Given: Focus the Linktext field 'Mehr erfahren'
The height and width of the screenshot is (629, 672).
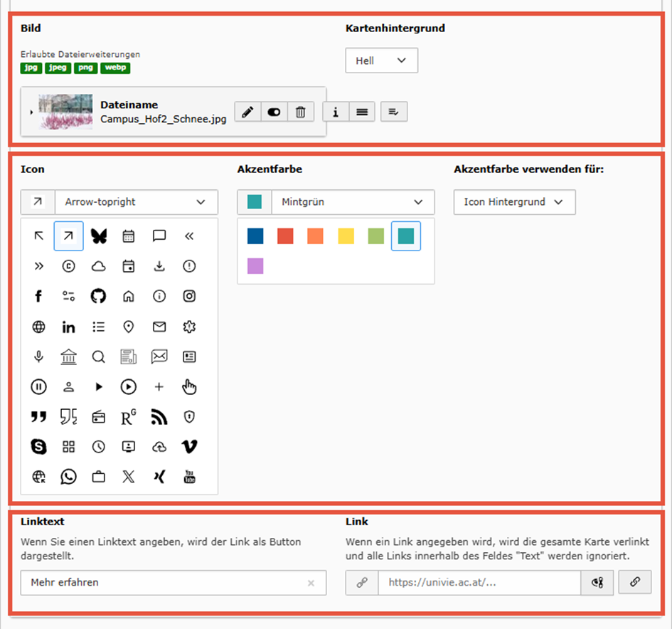Looking at the screenshot, I should 174,582.
